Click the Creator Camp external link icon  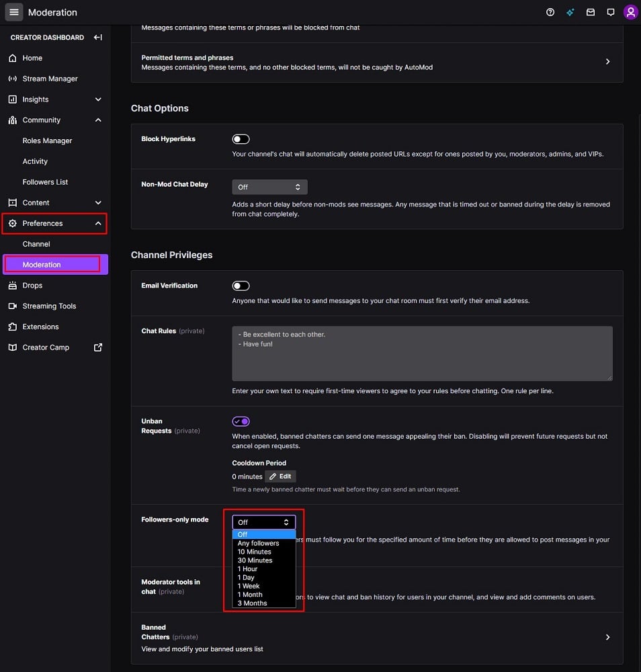point(98,347)
